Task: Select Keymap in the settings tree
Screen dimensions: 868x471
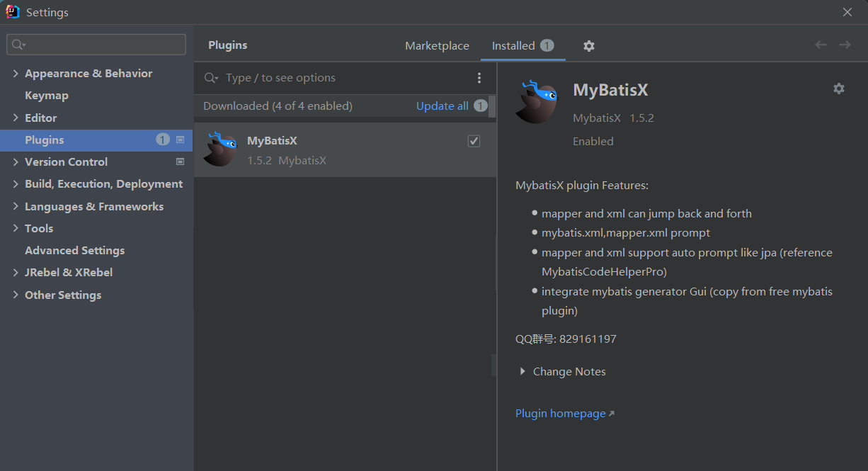Action: (47, 96)
